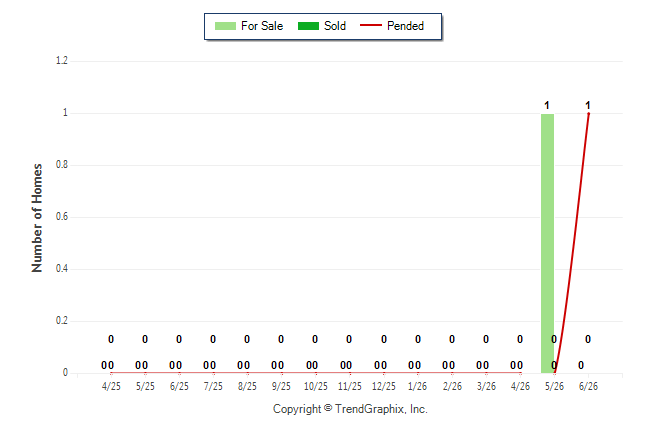
Task: Click the Sold dark green legend swatch
Action: [308, 26]
